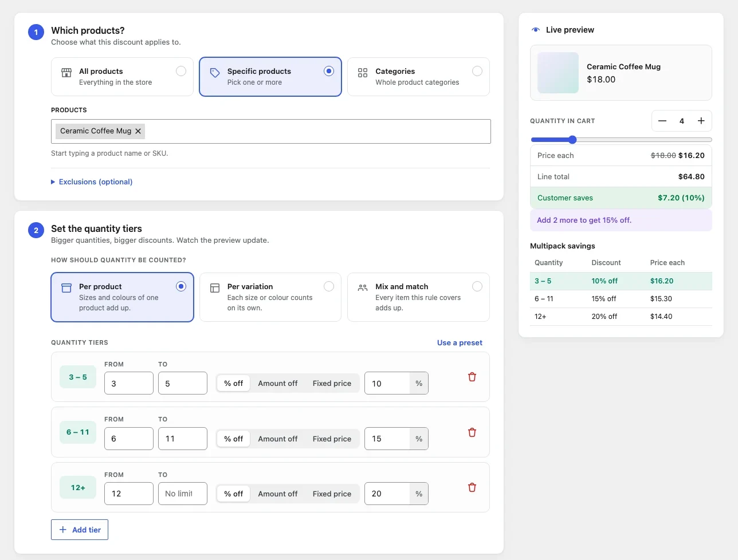This screenshot has height=560, width=738.
Task: Click the tag icon for Specific products
Action: click(x=215, y=73)
